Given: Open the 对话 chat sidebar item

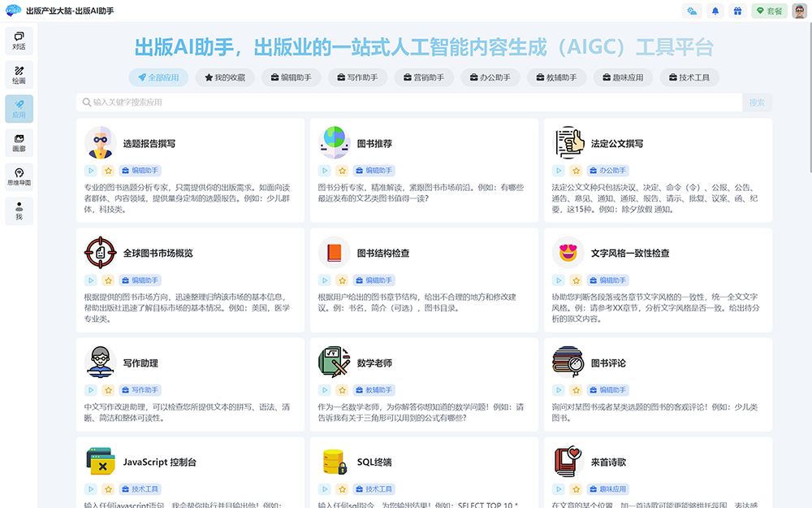Looking at the screenshot, I should (19, 40).
